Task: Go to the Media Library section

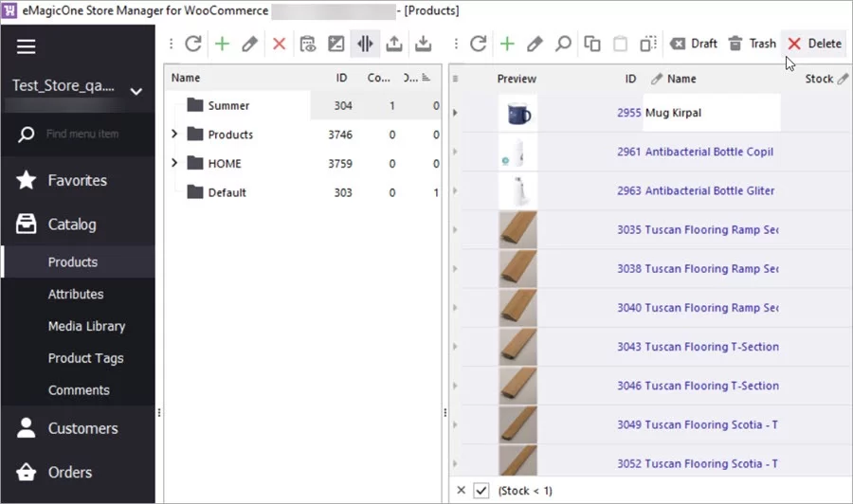Action: pyautogui.click(x=86, y=326)
